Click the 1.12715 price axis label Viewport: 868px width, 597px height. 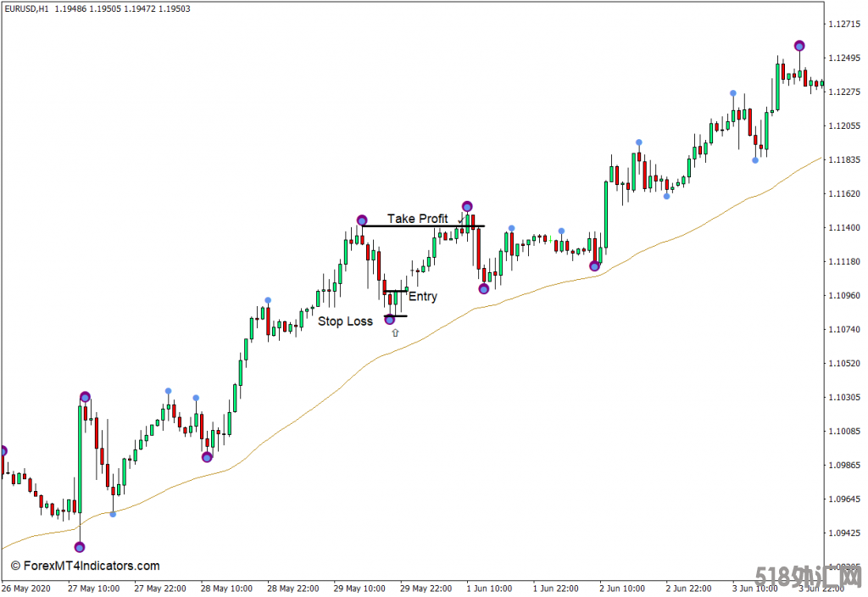tap(844, 25)
